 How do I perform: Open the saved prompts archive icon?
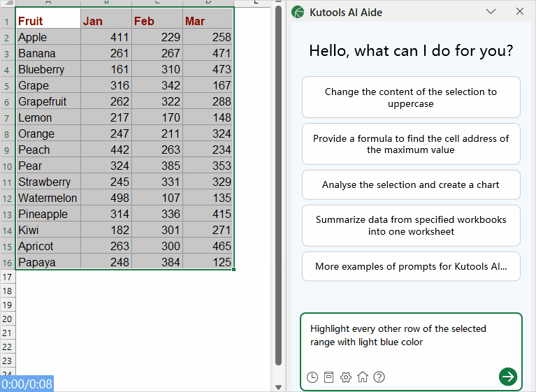(328, 377)
